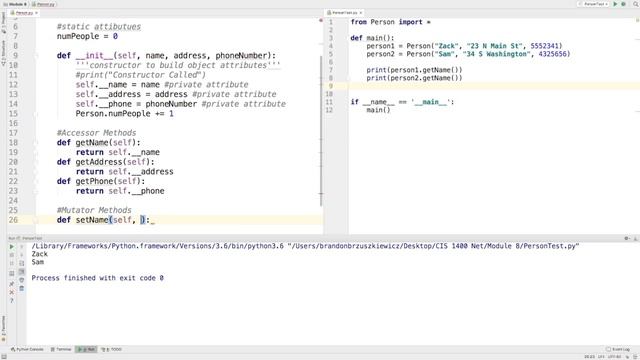Open the Structure tool window side tab
The width and height of the screenshot is (640, 360).
3,53
